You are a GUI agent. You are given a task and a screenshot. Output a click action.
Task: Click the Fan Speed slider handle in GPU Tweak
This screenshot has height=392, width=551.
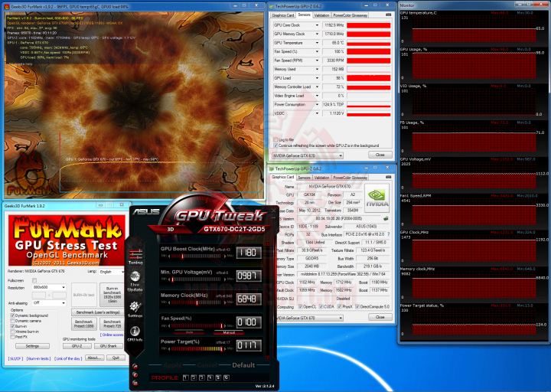click(221, 325)
